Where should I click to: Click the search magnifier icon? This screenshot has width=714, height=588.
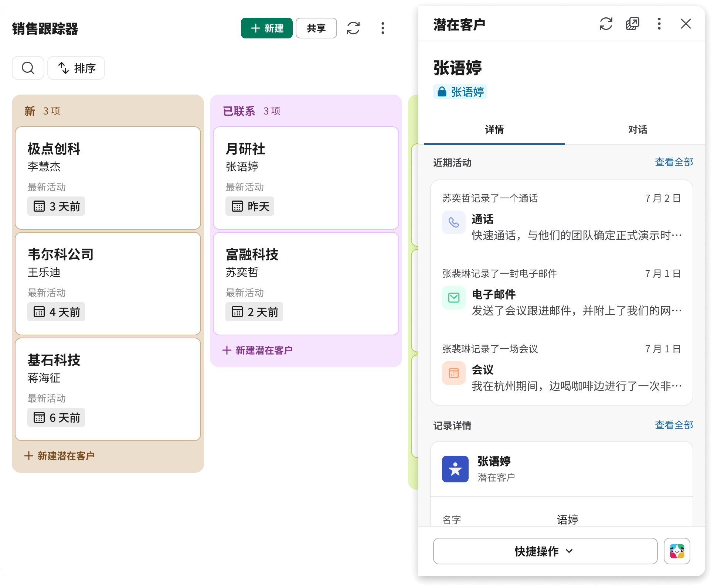28,68
